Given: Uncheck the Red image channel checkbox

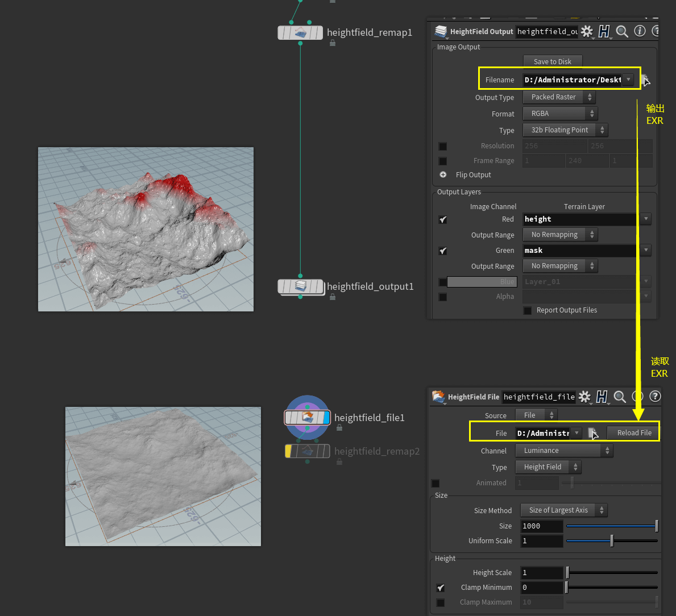Looking at the screenshot, I should [443, 219].
